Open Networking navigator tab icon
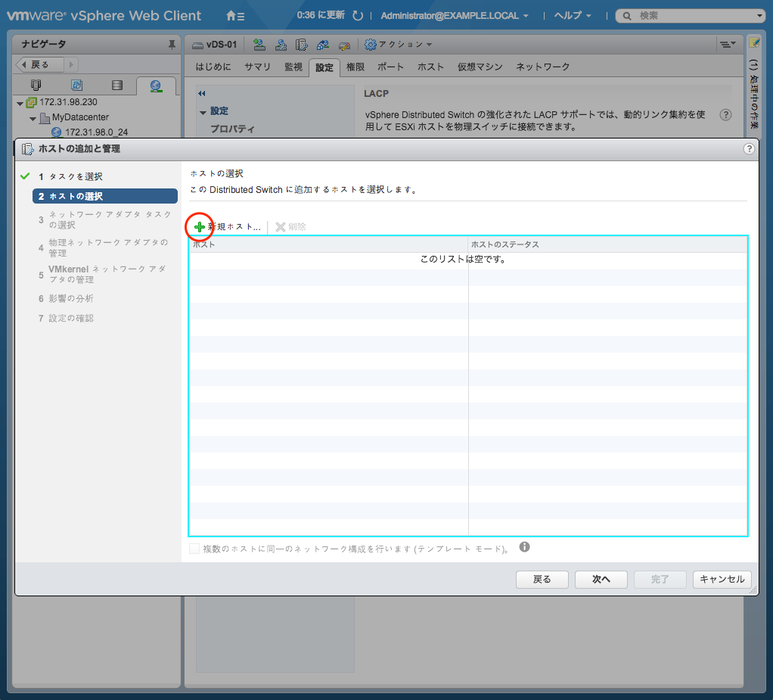Screen dimensions: 773x700 pyautogui.click(x=156, y=86)
